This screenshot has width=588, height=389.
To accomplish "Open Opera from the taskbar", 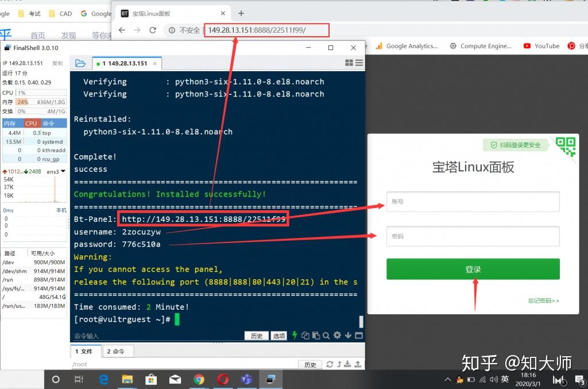I will (223, 379).
